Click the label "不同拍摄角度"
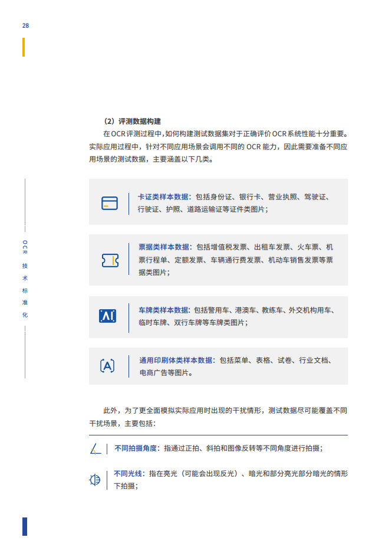The width and height of the screenshot is (392, 557). click(x=137, y=448)
